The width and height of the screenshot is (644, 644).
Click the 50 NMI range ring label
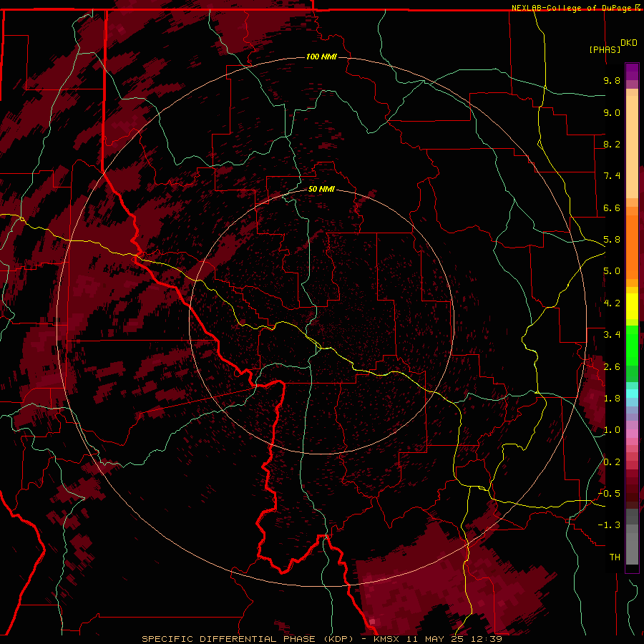point(321,189)
